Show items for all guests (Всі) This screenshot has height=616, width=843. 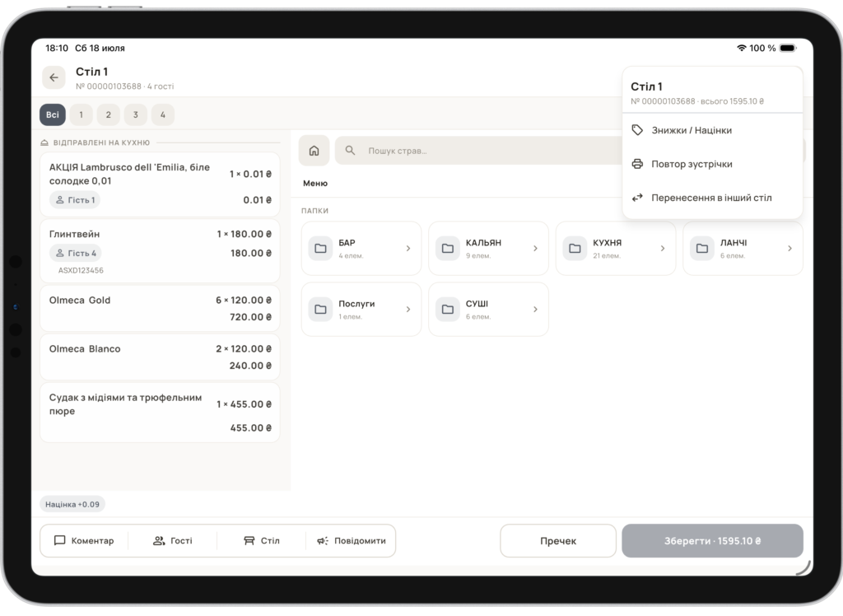point(53,114)
